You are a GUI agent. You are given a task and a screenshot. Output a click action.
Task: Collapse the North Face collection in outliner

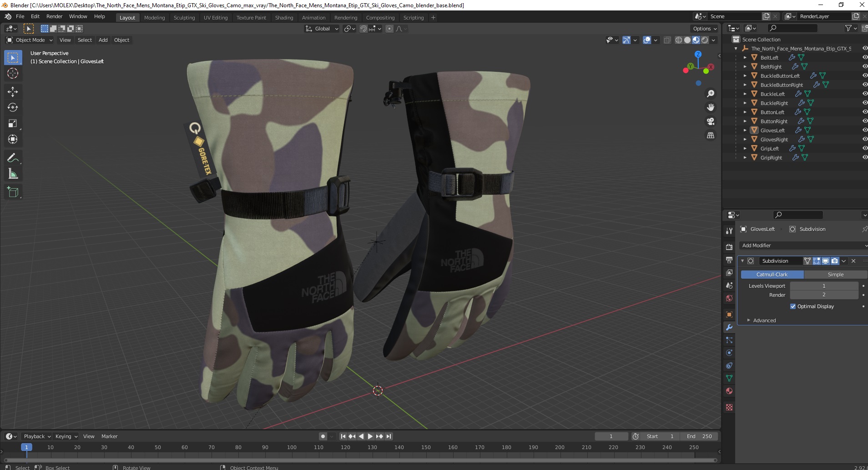point(736,49)
